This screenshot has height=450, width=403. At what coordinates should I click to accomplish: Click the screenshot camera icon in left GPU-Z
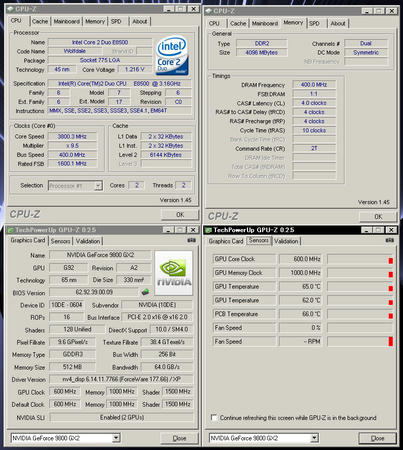(x=191, y=240)
